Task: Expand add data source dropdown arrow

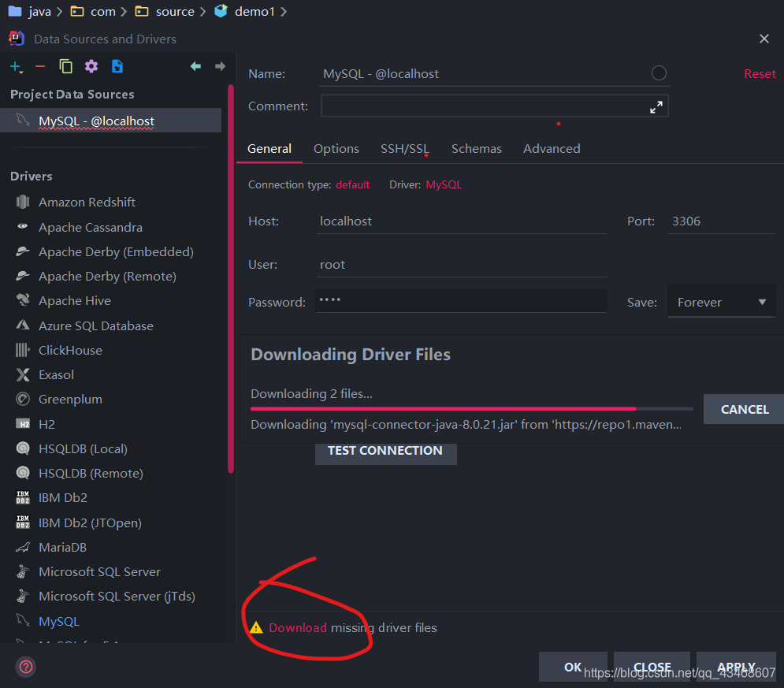Action: [21, 73]
